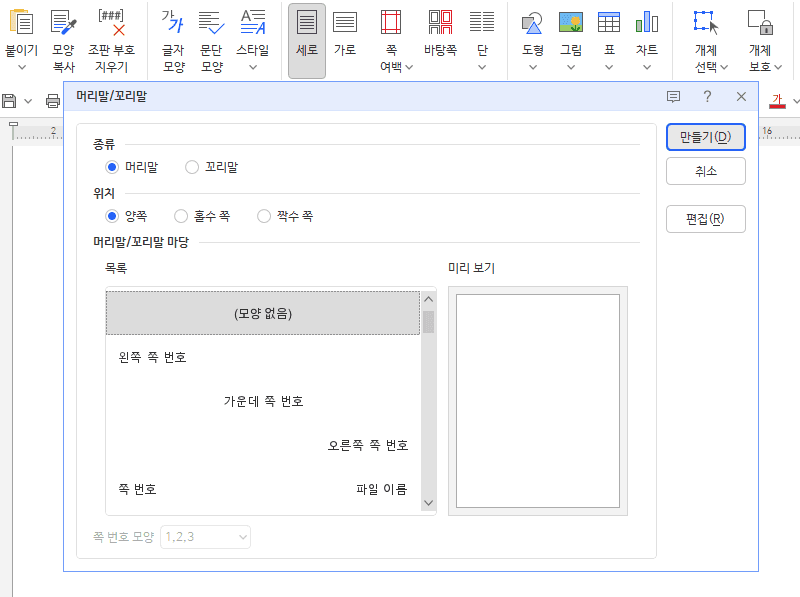The height and width of the screenshot is (597, 800).
Task: Click the 모양 복사 format copy icon
Action: tap(62, 22)
